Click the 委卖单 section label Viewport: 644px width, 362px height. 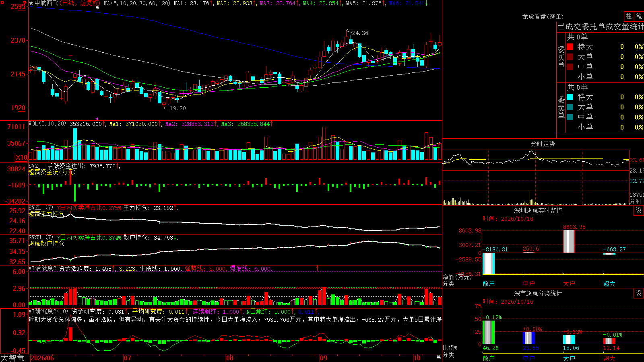[561, 107]
